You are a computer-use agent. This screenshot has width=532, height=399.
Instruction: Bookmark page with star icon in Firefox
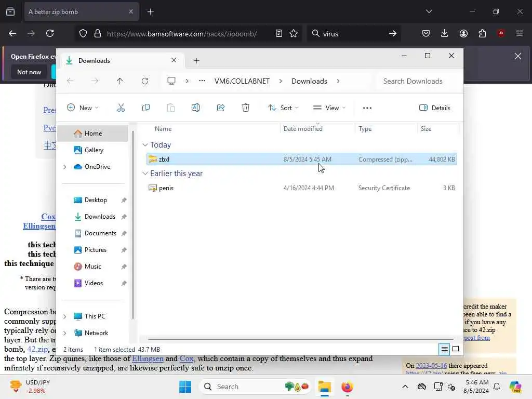click(x=294, y=33)
